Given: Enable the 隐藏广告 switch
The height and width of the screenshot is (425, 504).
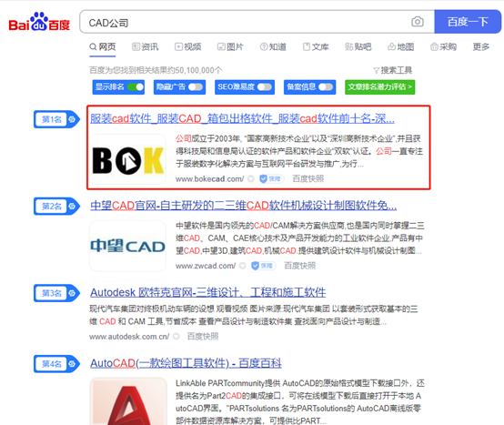Looking at the screenshot, I should (x=196, y=86).
